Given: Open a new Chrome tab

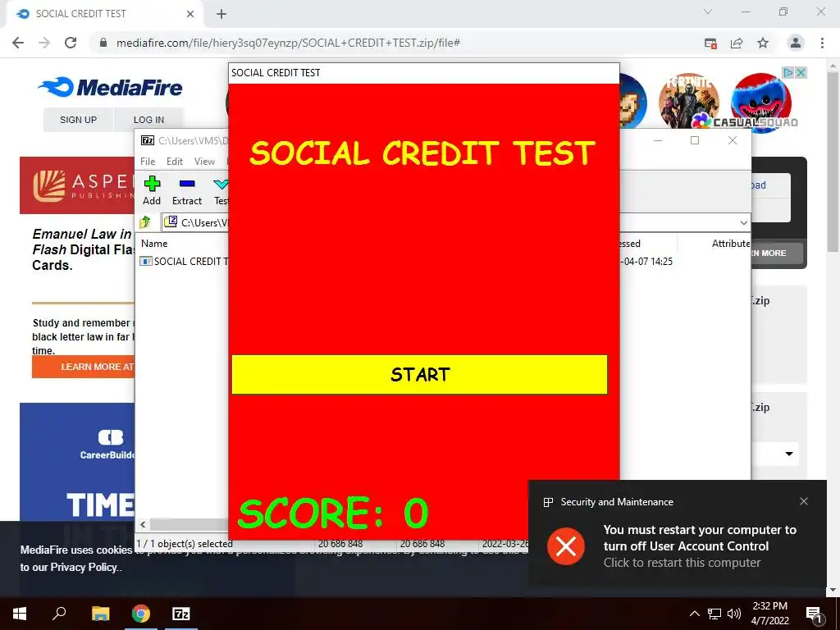Looking at the screenshot, I should [221, 14].
